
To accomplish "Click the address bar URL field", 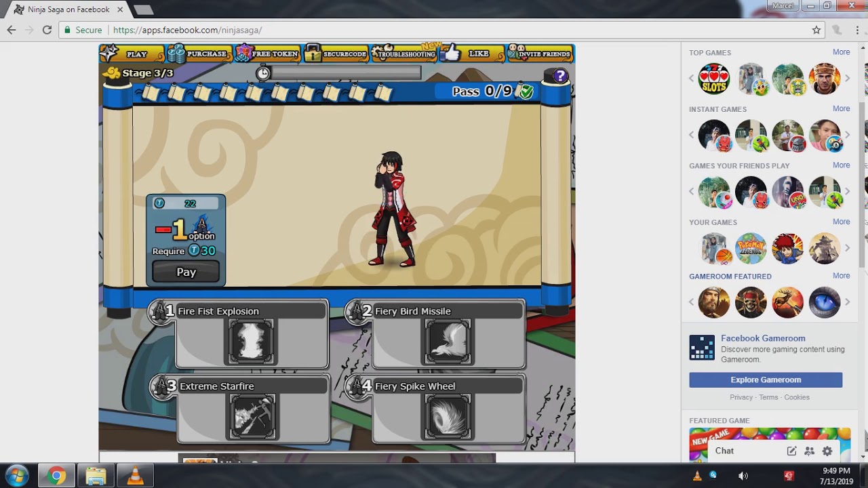I will click(434, 30).
